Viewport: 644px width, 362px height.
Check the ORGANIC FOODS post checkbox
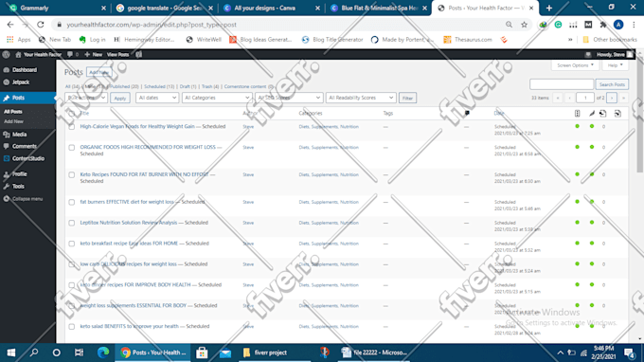tap(72, 148)
